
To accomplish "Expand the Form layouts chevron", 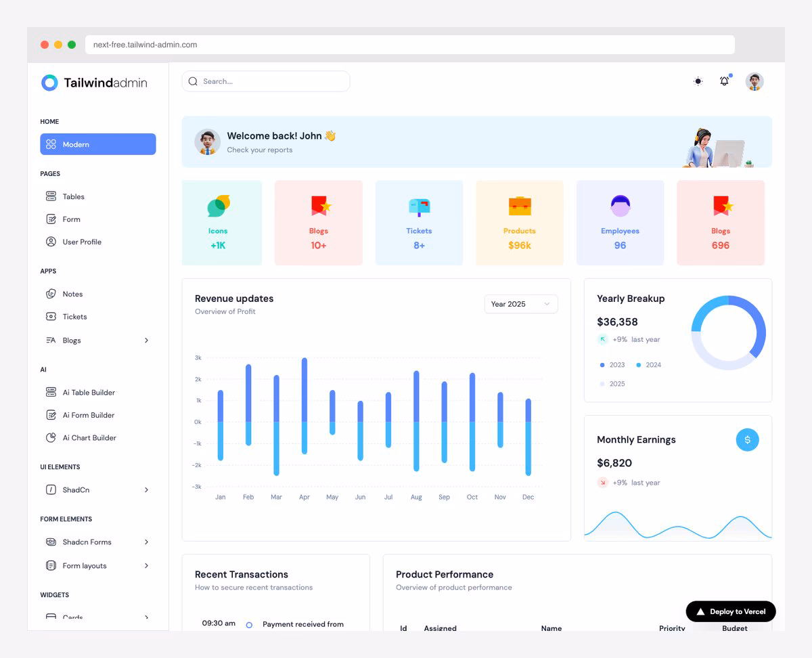I will click(146, 565).
